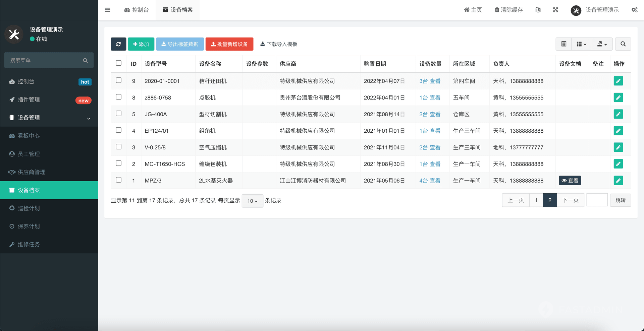Open the language translate icon in header
The height and width of the screenshot is (331, 644).
538,10
